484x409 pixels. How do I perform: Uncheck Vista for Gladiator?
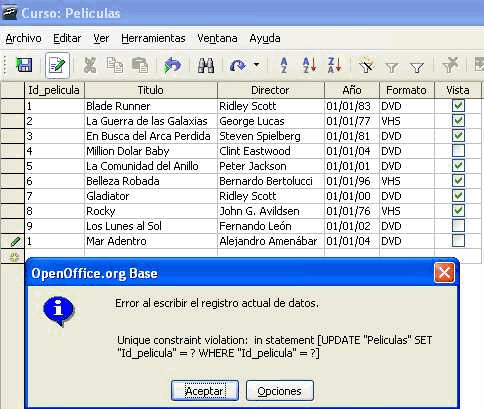458,195
